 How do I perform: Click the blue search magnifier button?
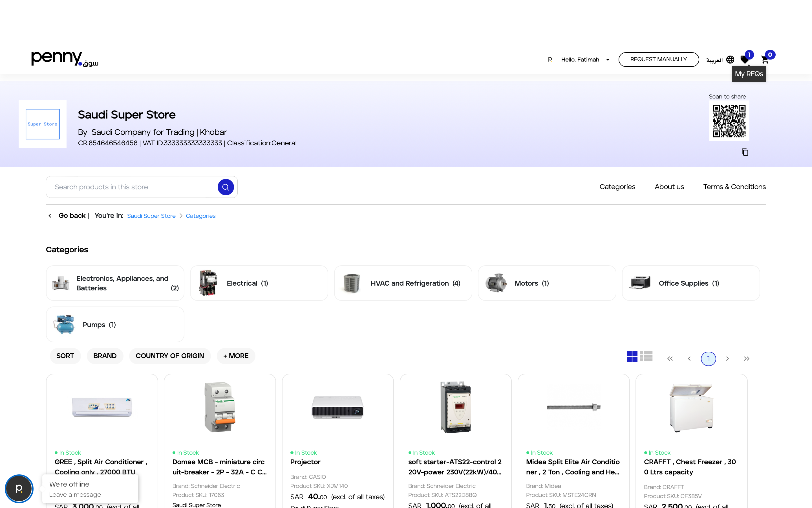click(226, 187)
